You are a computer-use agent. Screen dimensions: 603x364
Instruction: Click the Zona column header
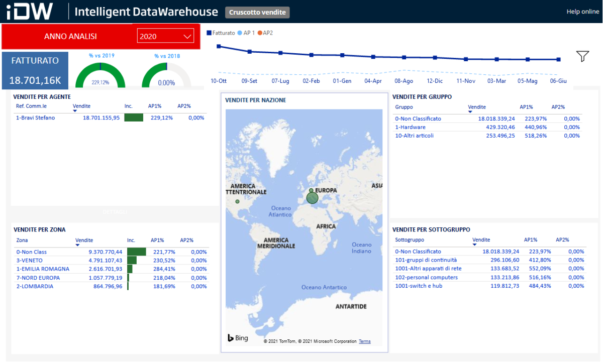(22, 240)
